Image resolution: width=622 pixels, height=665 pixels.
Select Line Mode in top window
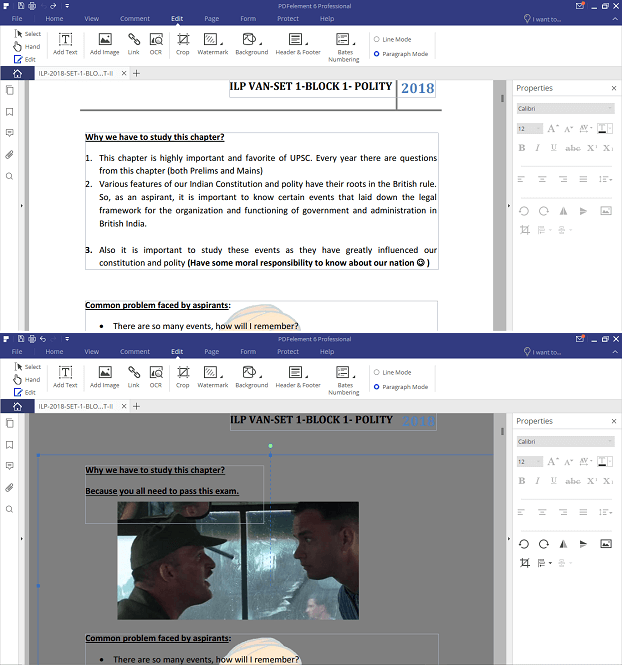(393, 39)
